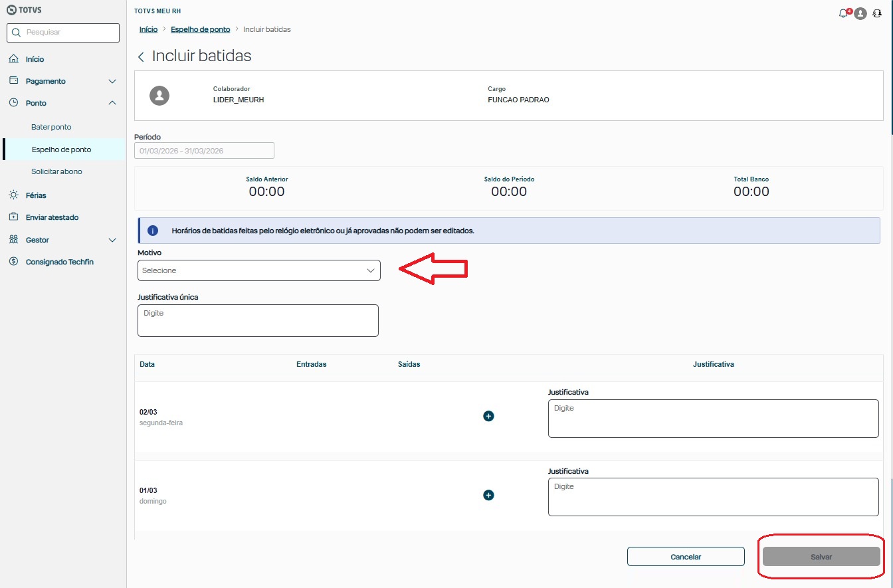
Task: Focus the Pesquisar search box
Action: pos(63,32)
